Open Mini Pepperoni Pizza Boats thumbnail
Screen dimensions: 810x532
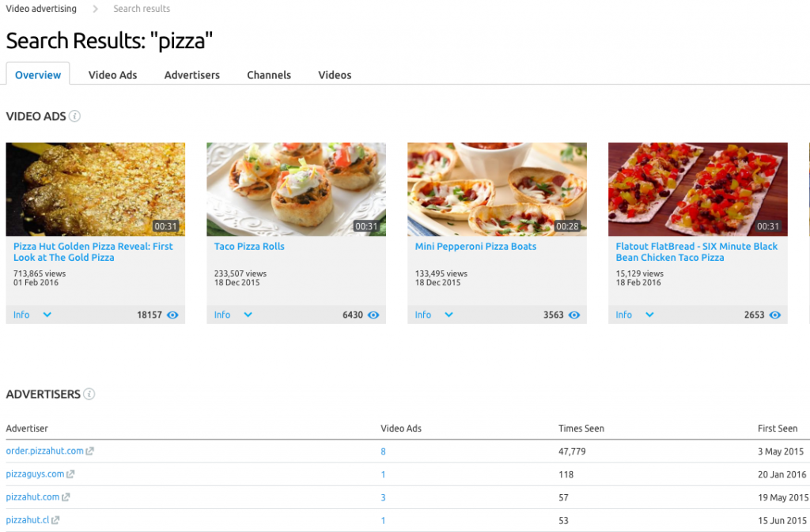pyautogui.click(x=497, y=190)
